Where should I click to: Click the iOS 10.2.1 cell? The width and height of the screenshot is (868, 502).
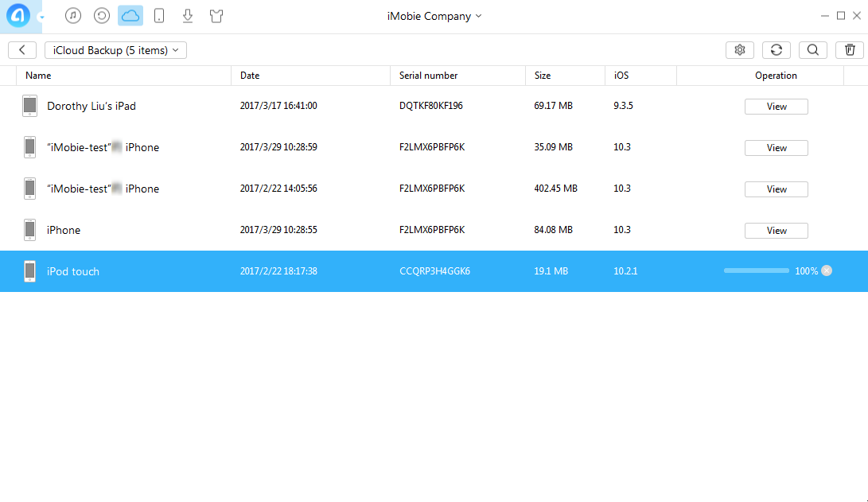[x=625, y=271]
